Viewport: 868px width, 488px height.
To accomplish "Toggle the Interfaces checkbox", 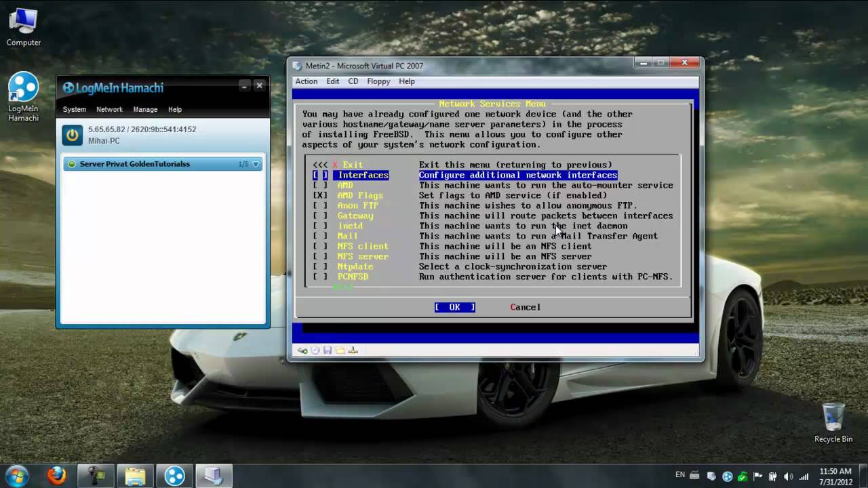I will tap(320, 175).
